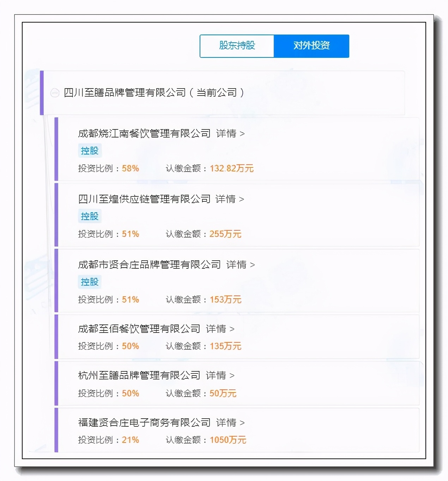The image size is (448, 481).
Task: Click company name 福建贤合庄电子商务有限公司
Action: point(144,422)
